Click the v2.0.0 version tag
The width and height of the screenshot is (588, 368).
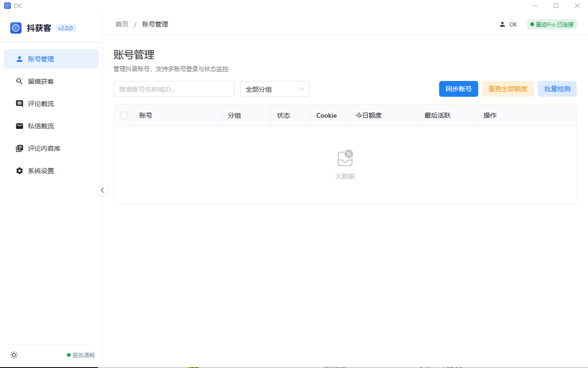point(66,28)
